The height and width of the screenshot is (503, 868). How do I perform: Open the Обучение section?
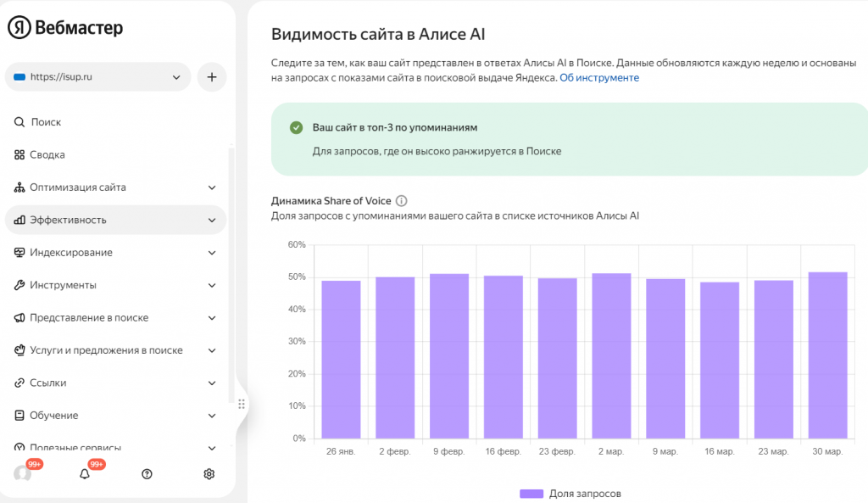coord(53,416)
